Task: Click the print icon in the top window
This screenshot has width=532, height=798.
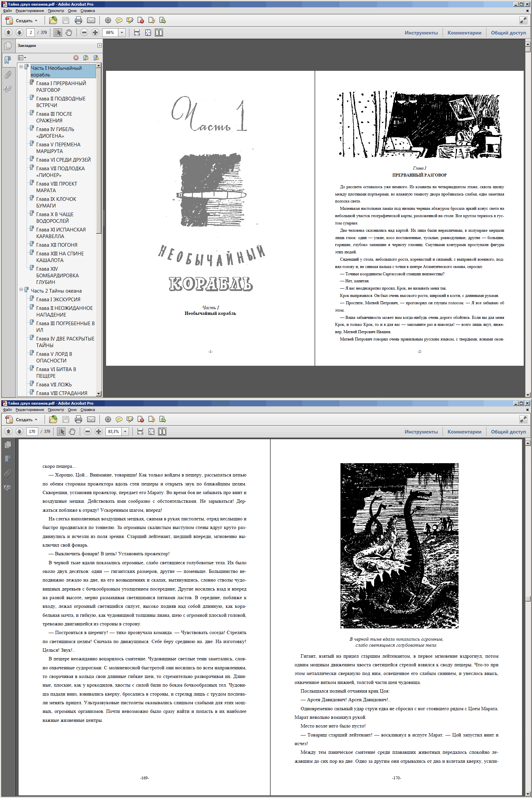Action: (78, 20)
